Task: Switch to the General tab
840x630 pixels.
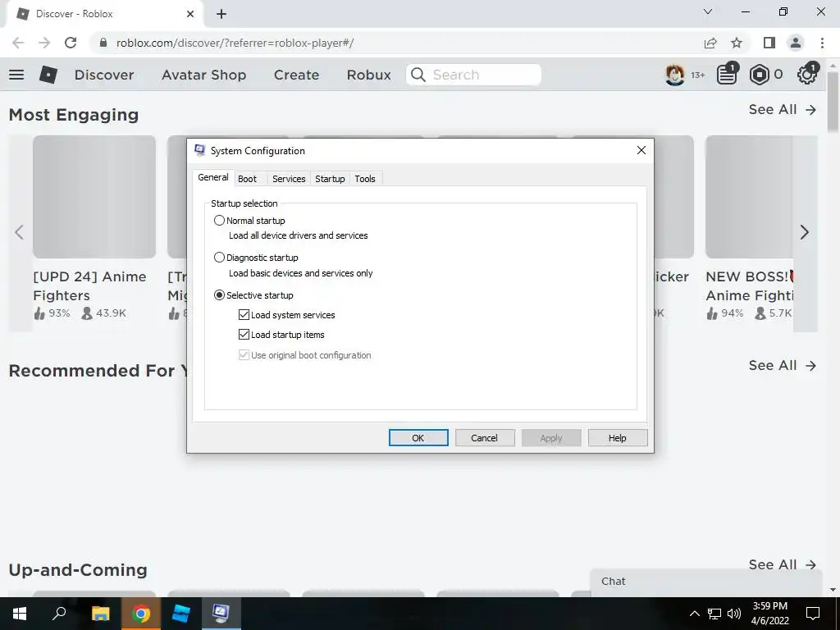Action: pos(213,177)
